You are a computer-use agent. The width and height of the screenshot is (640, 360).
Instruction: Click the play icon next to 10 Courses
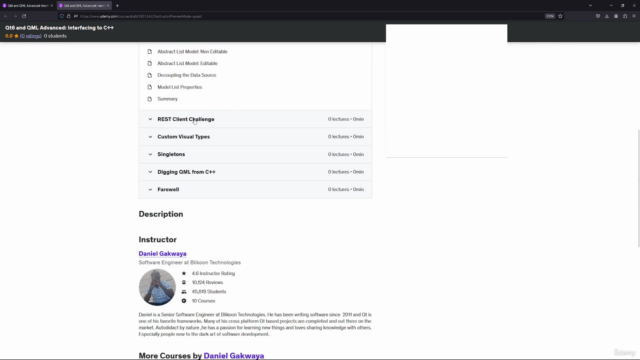(x=184, y=301)
